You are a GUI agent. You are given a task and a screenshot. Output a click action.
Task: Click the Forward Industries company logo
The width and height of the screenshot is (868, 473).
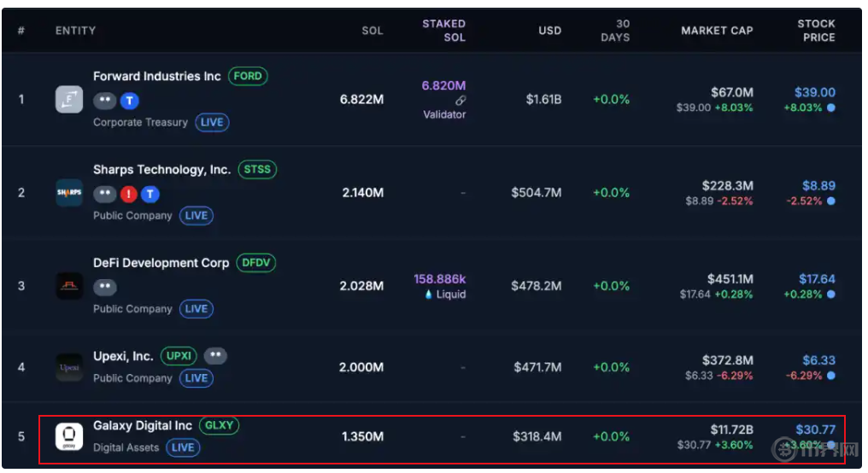click(x=69, y=100)
